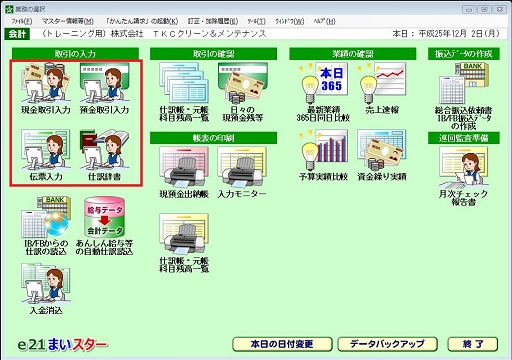Print 仕訳帳・元帳 科目残高一覧 under 帳表の印刷
The width and height of the screenshot is (512, 360).
coord(184,243)
